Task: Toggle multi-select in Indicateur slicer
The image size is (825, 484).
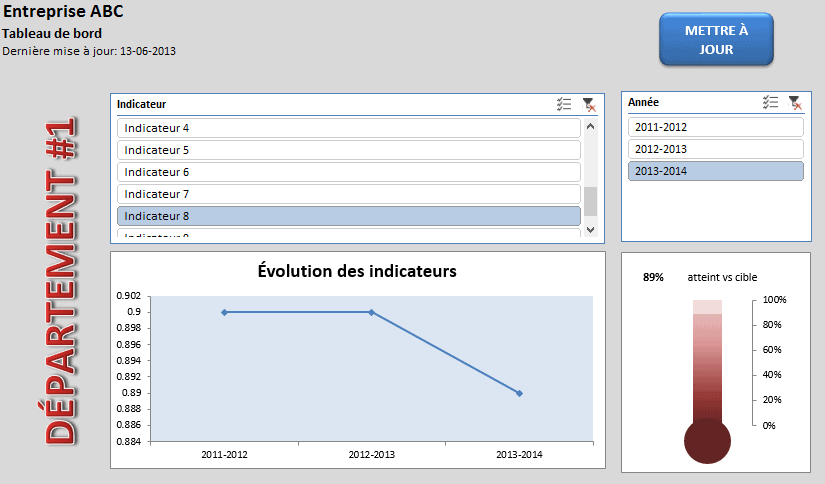Action: (x=564, y=104)
